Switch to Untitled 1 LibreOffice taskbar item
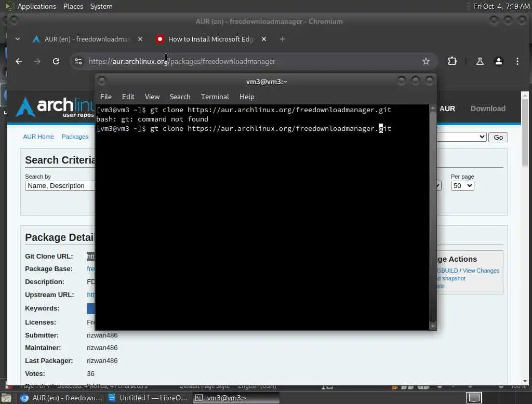The height and width of the screenshot is (404, 532). [x=148, y=398]
